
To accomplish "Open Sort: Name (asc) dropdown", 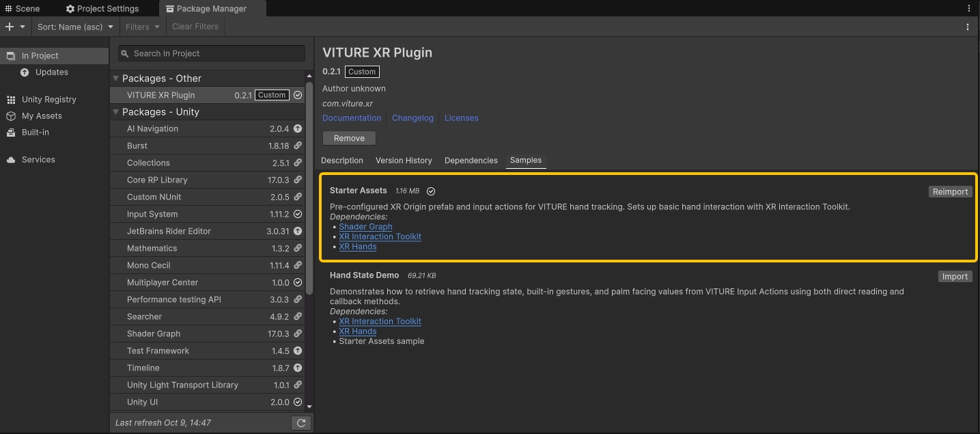I will click(75, 27).
